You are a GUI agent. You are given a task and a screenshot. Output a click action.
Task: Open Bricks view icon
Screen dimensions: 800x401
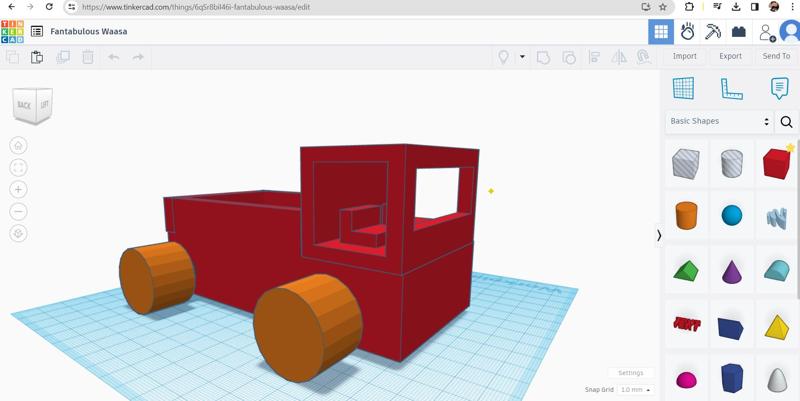tap(739, 32)
